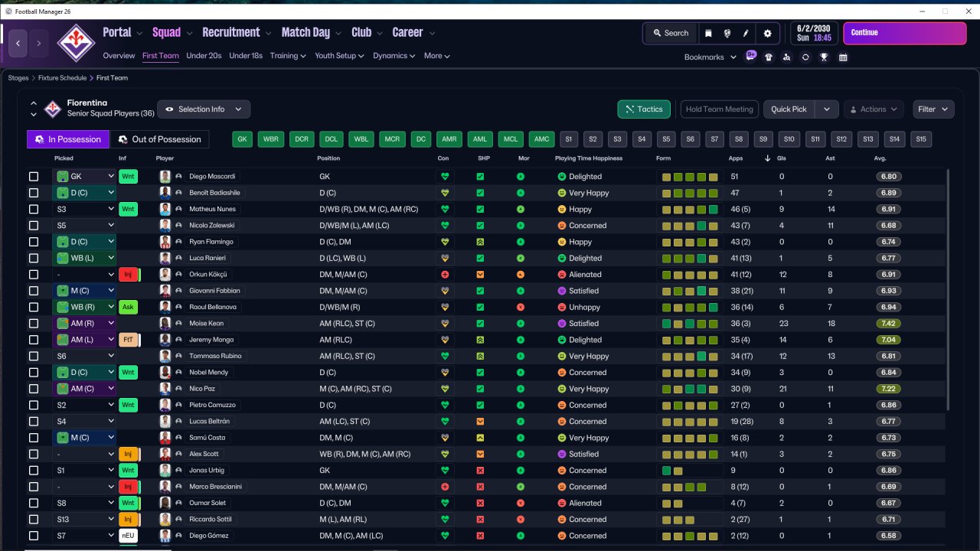980x551 pixels.
Task: Open Diego Mascardi's GK picked position dropdown
Action: [x=84, y=177]
